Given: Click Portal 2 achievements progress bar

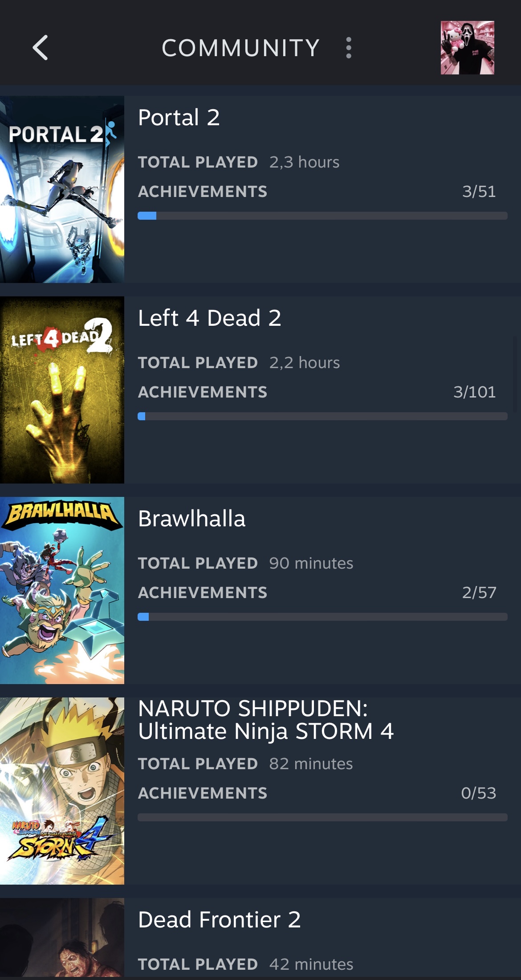Looking at the screenshot, I should [322, 216].
